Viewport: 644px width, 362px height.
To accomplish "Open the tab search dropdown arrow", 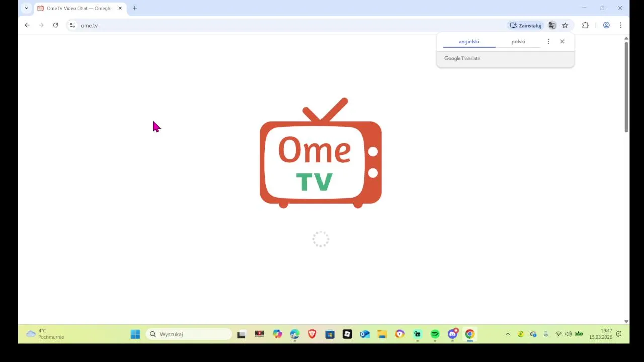I will coord(26,8).
